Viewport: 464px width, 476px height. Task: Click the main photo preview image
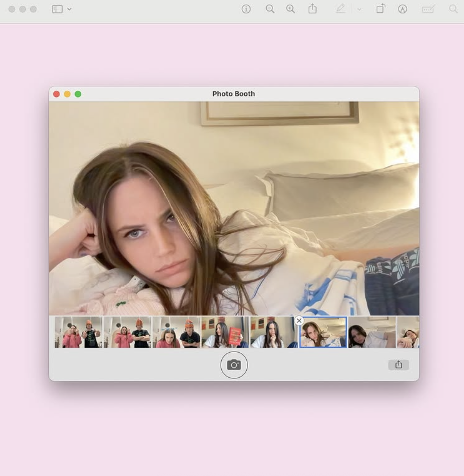(x=234, y=208)
